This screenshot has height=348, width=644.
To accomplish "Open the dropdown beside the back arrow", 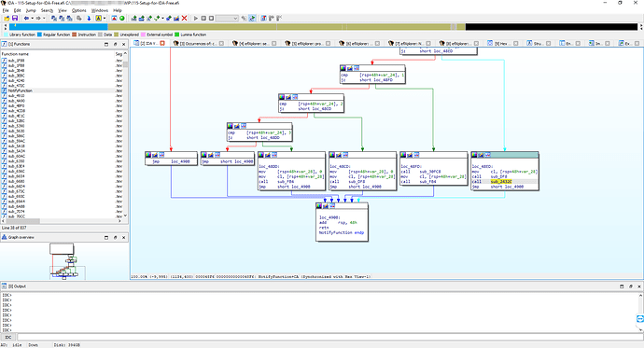I will [x=32, y=18].
